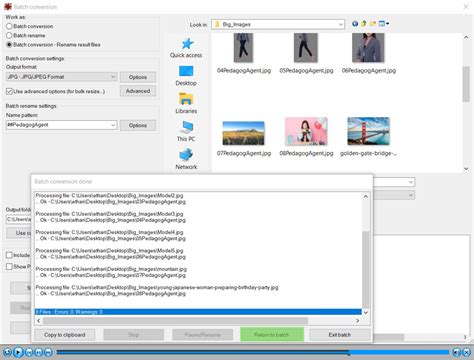Close the Batch conversion window
474x360 pixels.
pos(466,7)
